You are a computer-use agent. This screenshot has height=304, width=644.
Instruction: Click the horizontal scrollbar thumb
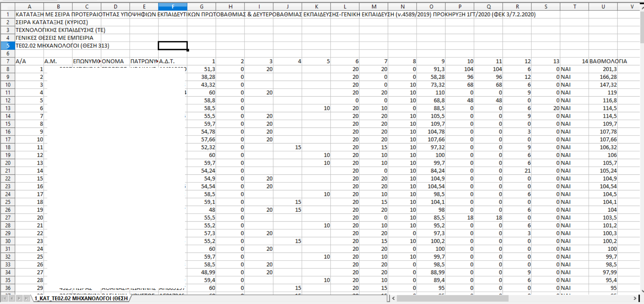(x=452, y=298)
